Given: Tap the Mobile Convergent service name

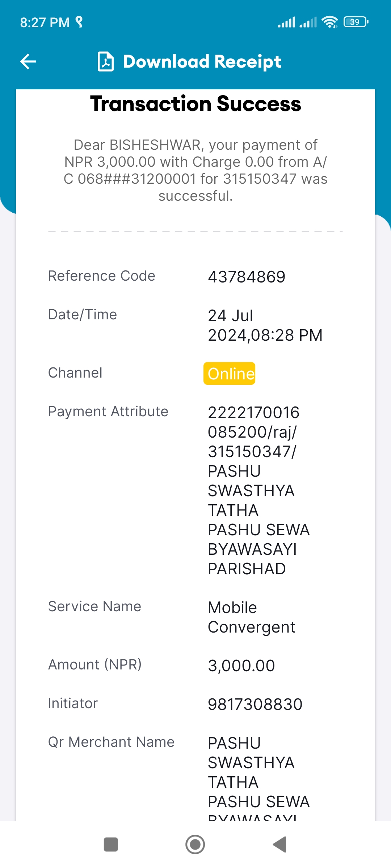Looking at the screenshot, I should pos(252,617).
